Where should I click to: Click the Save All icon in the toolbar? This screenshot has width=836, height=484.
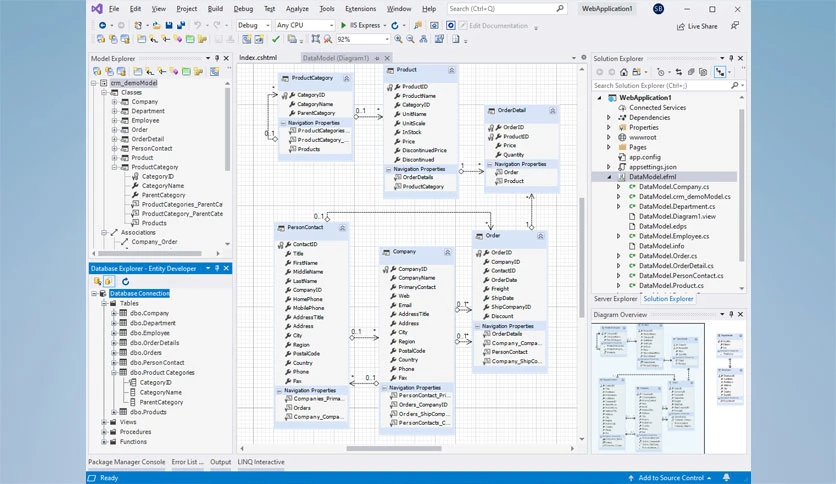(181, 25)
